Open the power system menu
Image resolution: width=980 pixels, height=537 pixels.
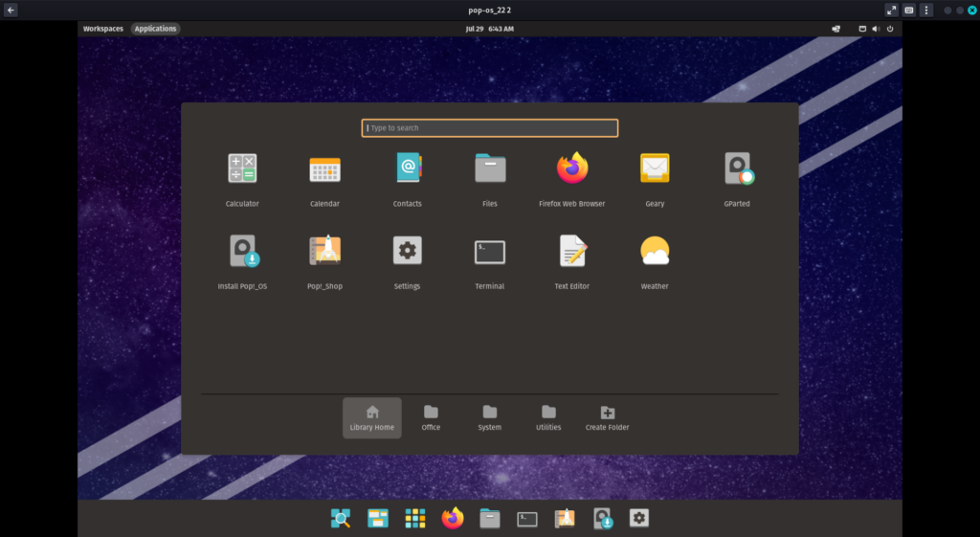(890, 29)
